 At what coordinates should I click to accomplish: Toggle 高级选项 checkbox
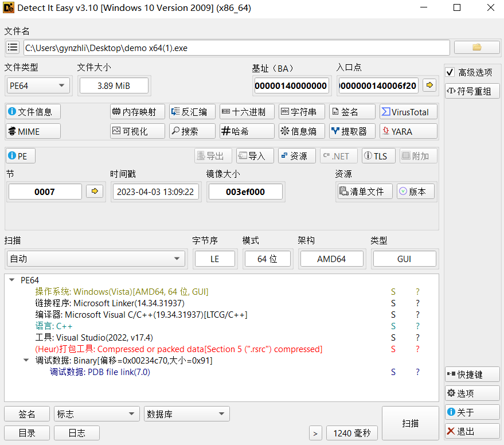pyautogui.click(x=450, y=72)
